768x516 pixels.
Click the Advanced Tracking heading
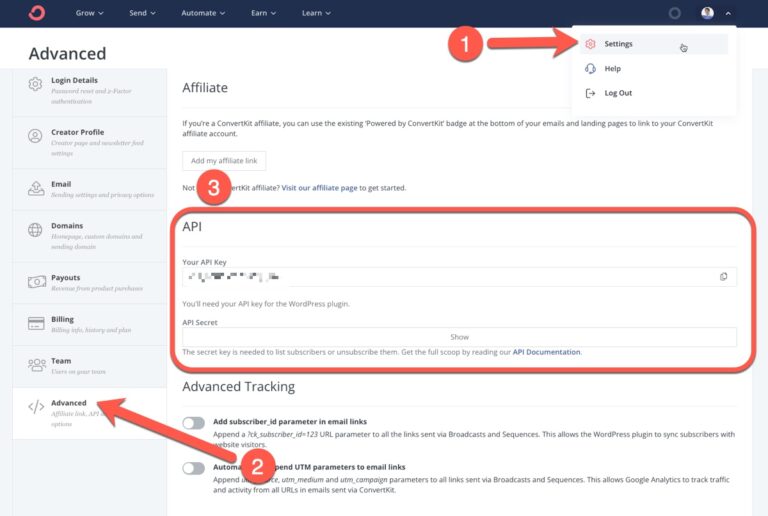(x=239, y=387)
